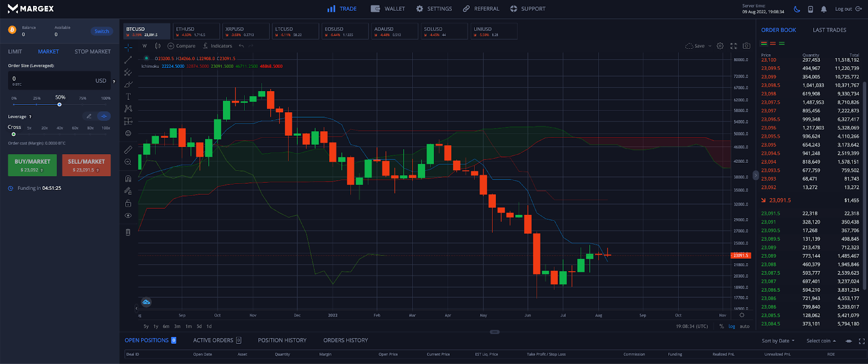Undo last chart action
The image size is (868, 364).
pyautogui.click(x=241, y=46)
